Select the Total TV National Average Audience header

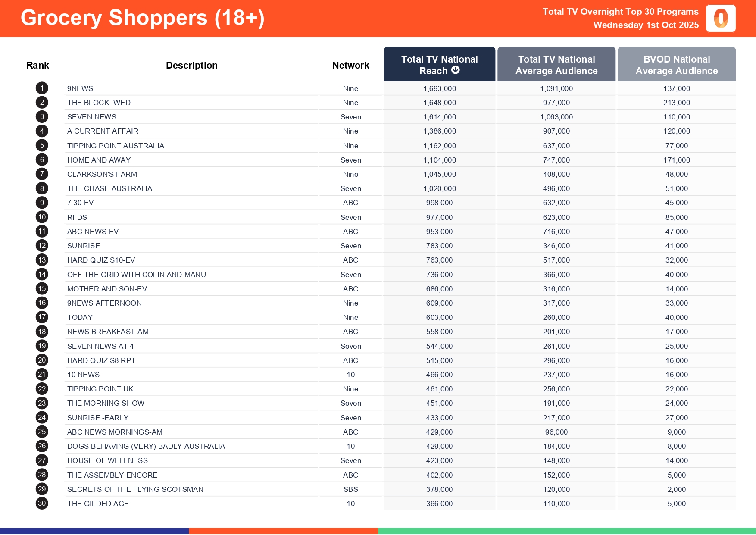click(x=556, y=65)
